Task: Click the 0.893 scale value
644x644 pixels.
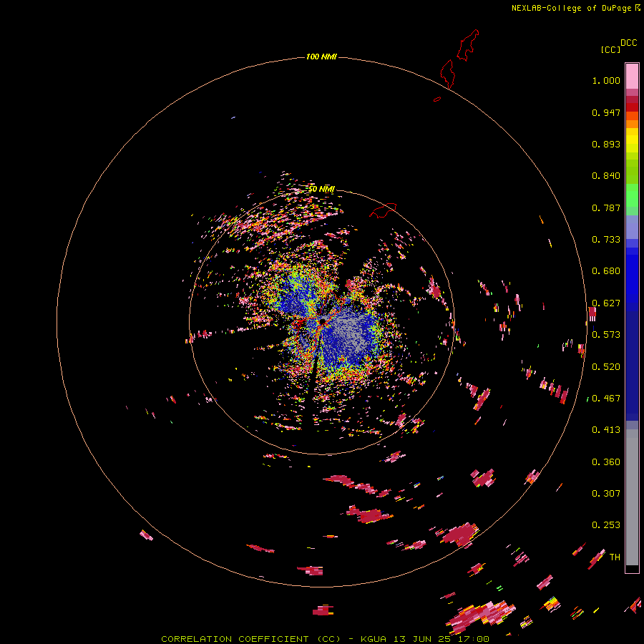Action: (606, 144)
